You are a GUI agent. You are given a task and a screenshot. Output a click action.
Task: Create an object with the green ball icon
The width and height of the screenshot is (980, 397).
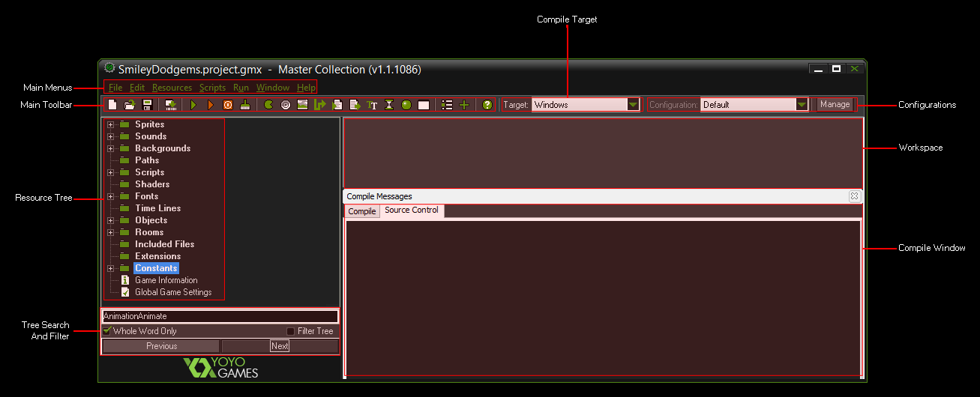(406, 105)
